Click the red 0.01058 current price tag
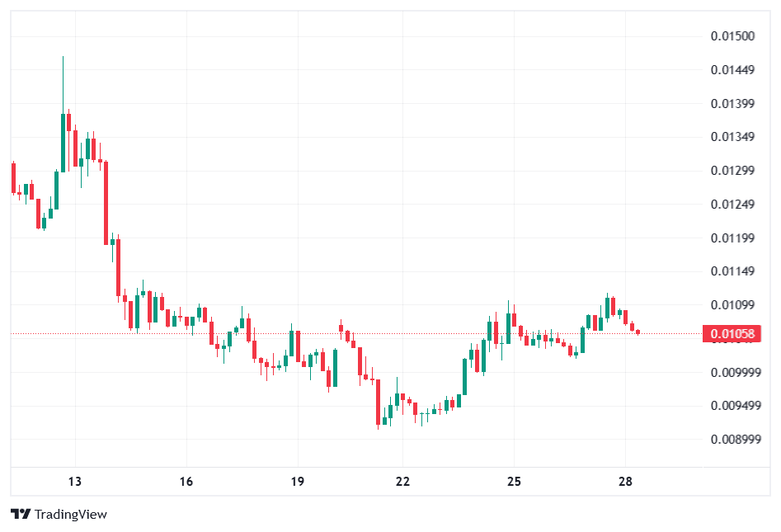Screen dimensions: 781x532 732,334
